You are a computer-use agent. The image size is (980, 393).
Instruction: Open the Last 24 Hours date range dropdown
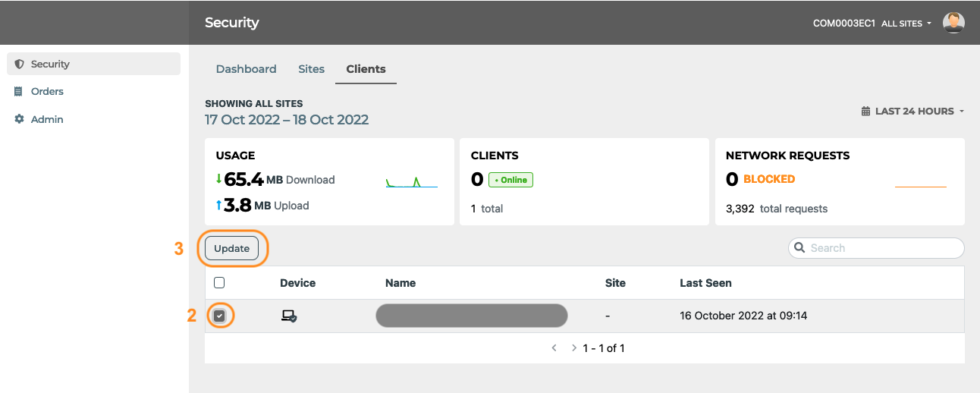(x=912, y=112)
